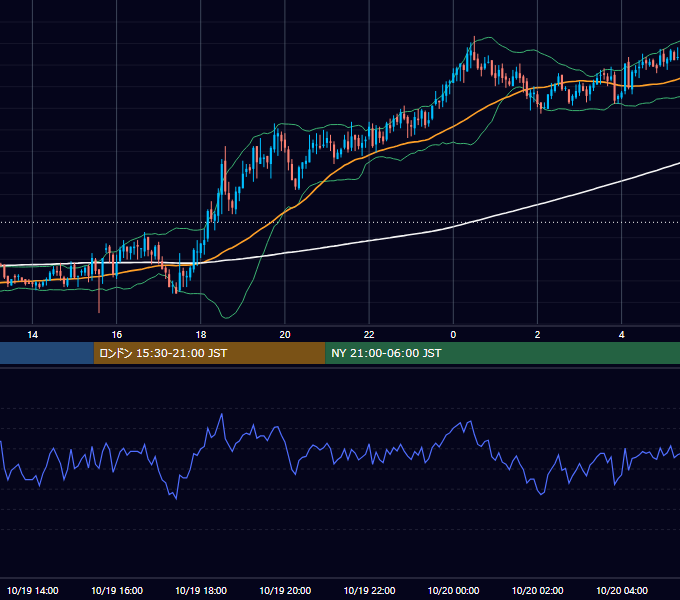Click the 10/19 22:00 date label
Viewport: 680px width, 600px height.
click(x=369, y=590)
